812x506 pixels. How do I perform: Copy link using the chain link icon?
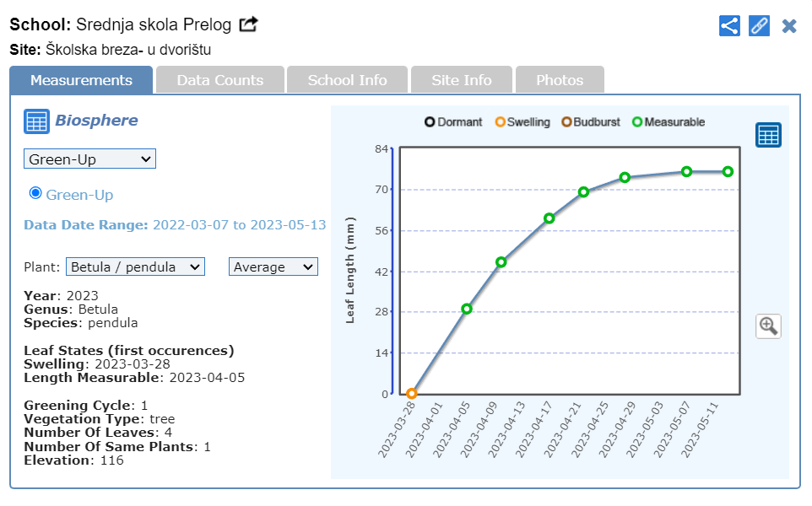pos(760,25)
